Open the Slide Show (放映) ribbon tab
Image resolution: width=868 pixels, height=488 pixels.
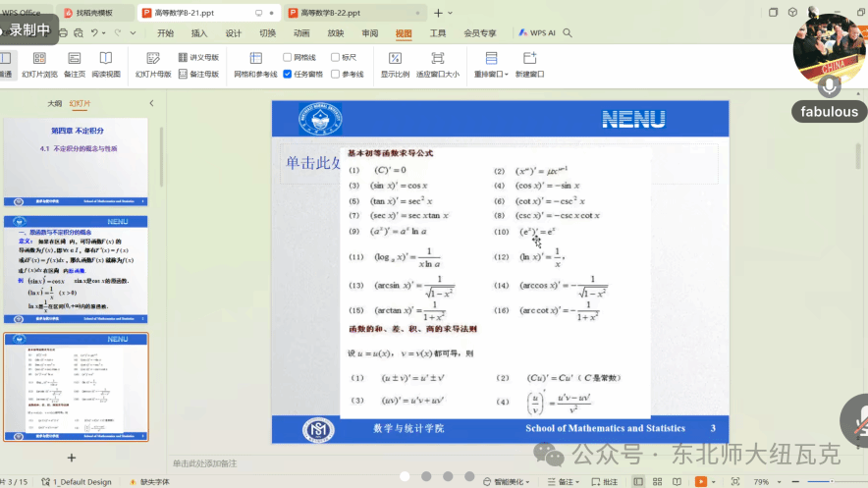[336, 33]
